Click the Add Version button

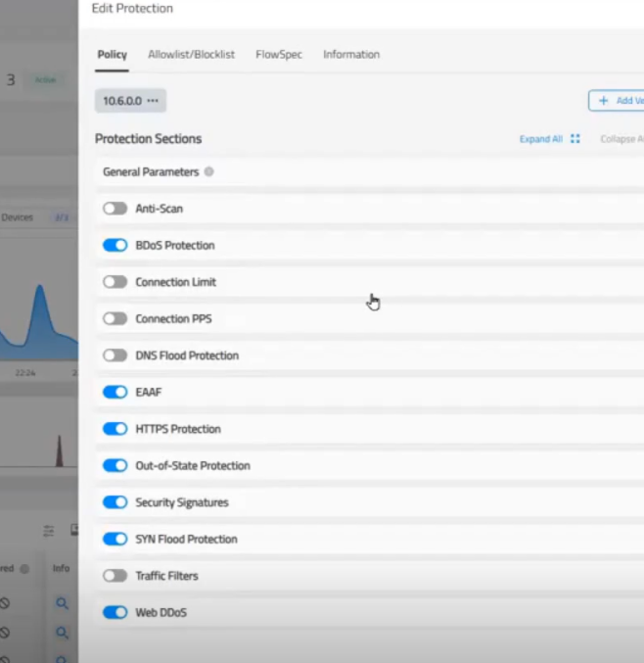point(617,101)
